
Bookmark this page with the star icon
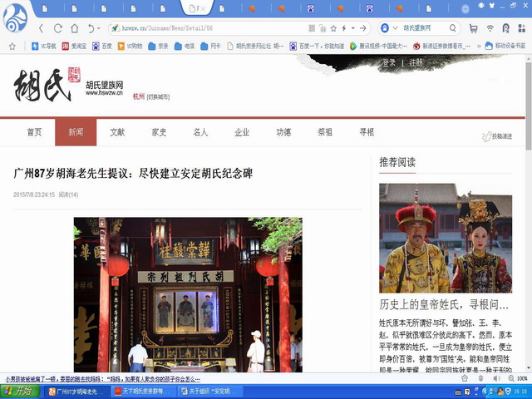click(333, 28)
